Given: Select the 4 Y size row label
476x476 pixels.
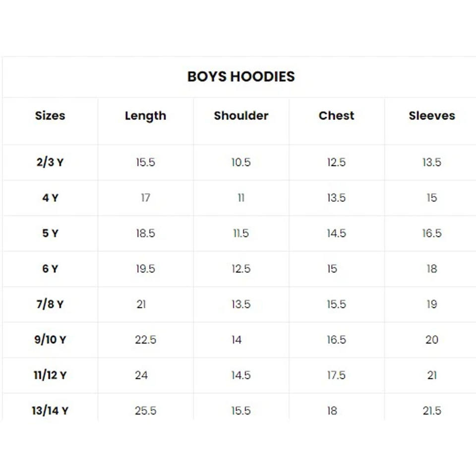Looking at the screenshot, I should pyautogui.click(x=50, y=198).
